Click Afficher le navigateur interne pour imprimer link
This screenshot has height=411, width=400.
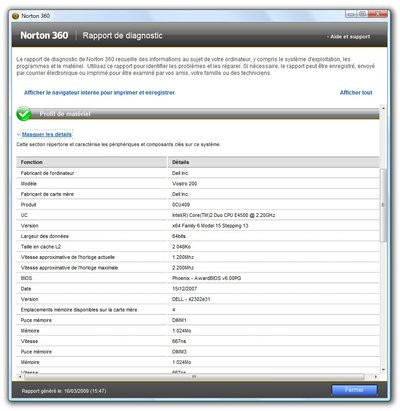click(x=99, y=92)
